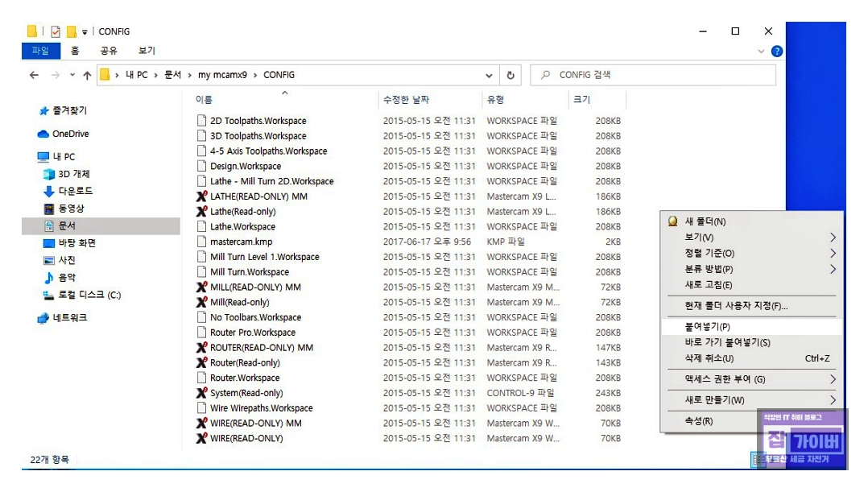The width and height of the screenshot is (868, 492).
Task: Expand the 보기(V) submenu
Action: [x=751, y=238]
